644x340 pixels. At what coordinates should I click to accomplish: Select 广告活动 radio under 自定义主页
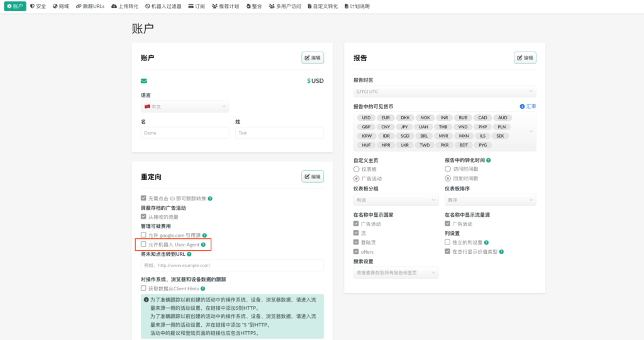click(x=357, y=178)
